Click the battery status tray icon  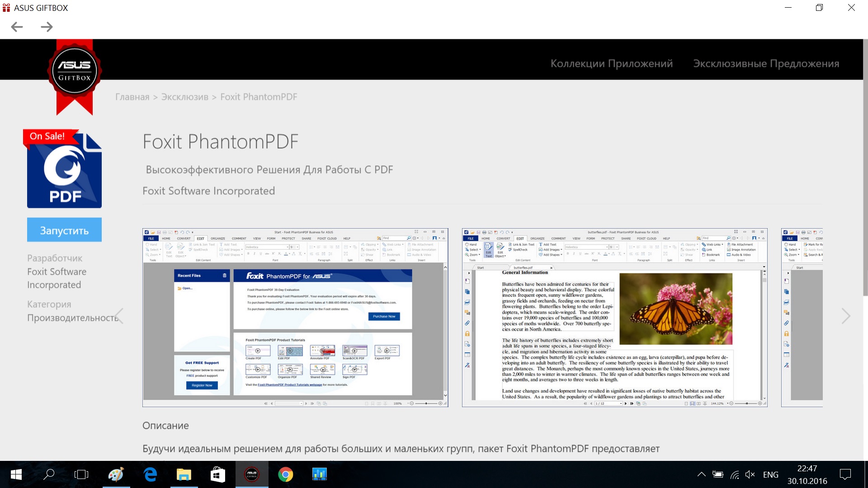[718, 474]
